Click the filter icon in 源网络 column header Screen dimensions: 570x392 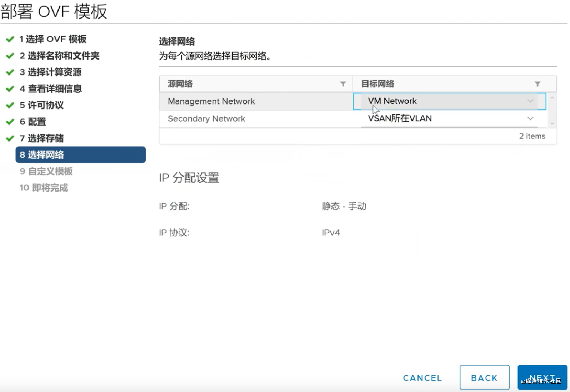(343, 84)
